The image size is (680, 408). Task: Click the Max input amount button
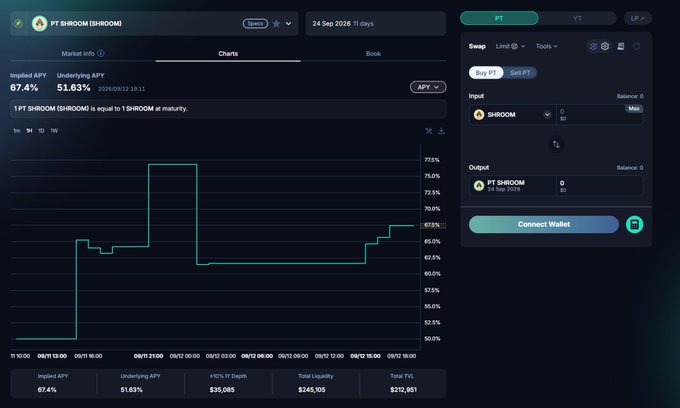click(634, 109)
